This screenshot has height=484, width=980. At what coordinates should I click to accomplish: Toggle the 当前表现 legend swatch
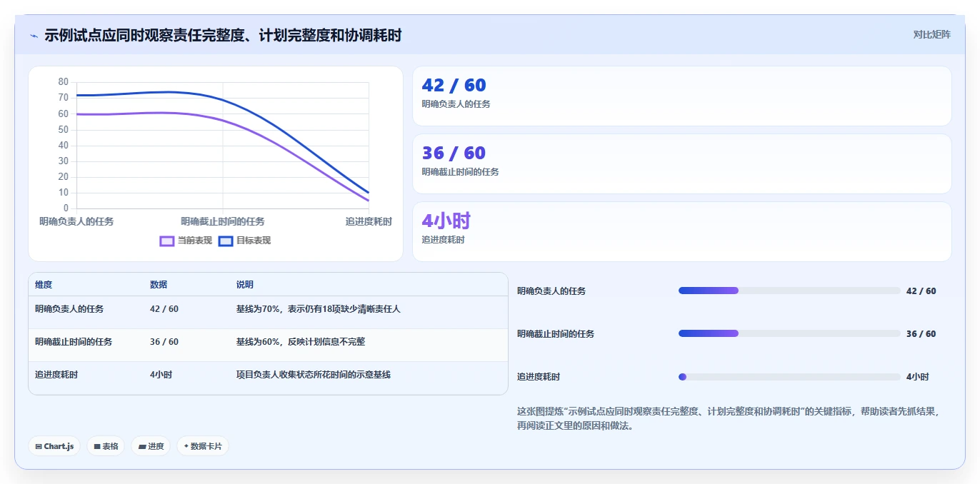click(x=167, y=241)
